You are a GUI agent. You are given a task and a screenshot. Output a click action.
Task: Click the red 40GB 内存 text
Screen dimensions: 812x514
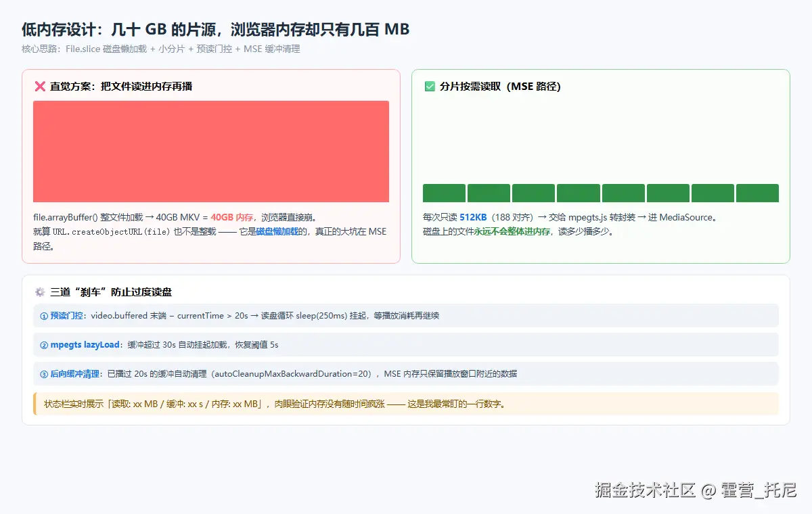[232, 218]
